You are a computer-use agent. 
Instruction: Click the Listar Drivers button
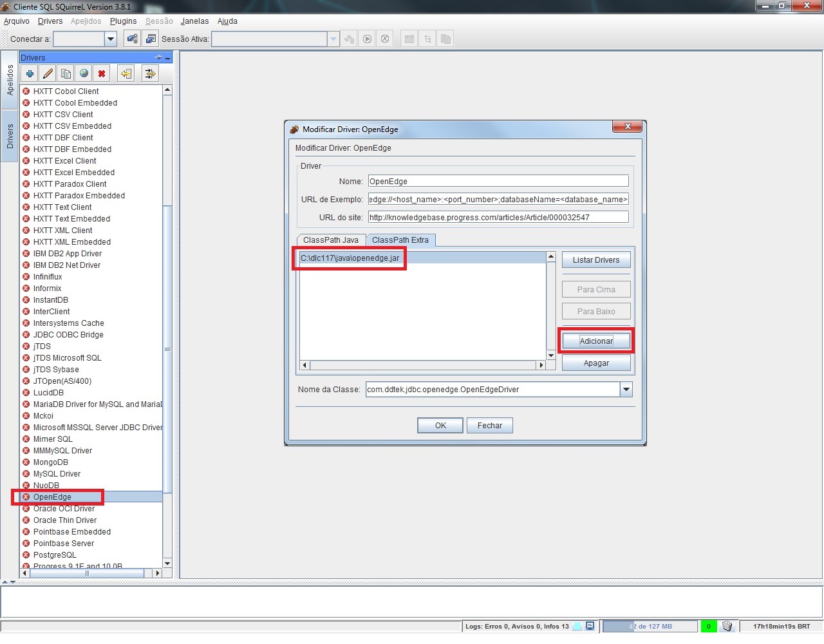596,260
